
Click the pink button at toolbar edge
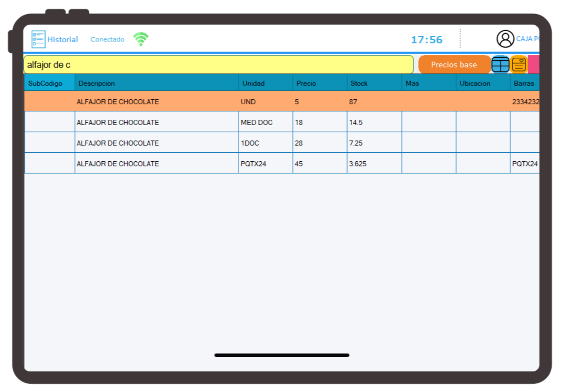click(534, 65)
